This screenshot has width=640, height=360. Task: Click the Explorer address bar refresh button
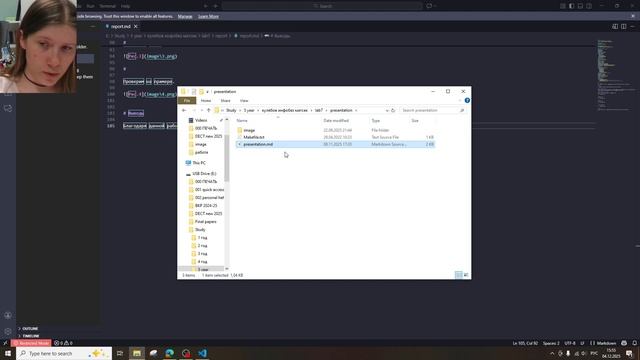(x=393, y=110)
